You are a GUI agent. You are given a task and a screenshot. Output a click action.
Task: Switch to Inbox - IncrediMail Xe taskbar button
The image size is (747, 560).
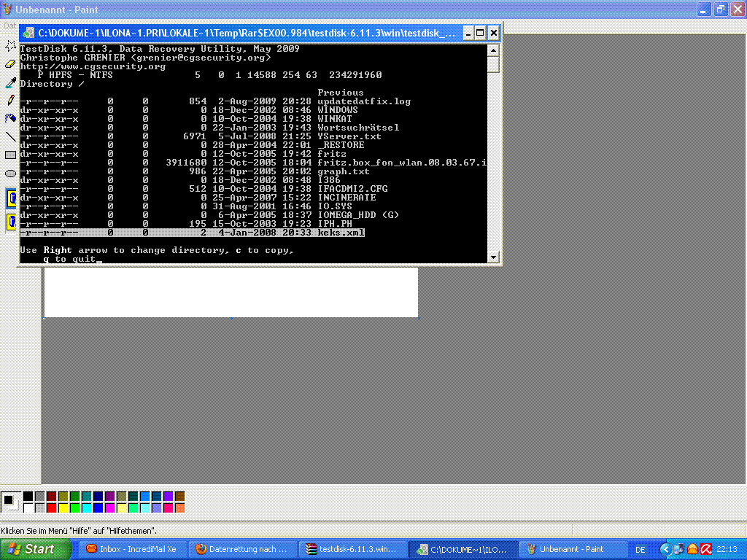pos(132,549)
